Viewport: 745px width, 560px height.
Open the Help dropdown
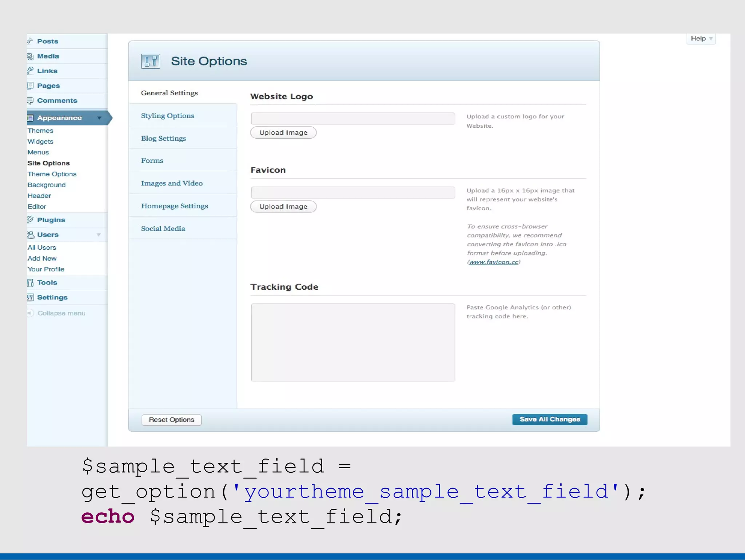point(701,39)
